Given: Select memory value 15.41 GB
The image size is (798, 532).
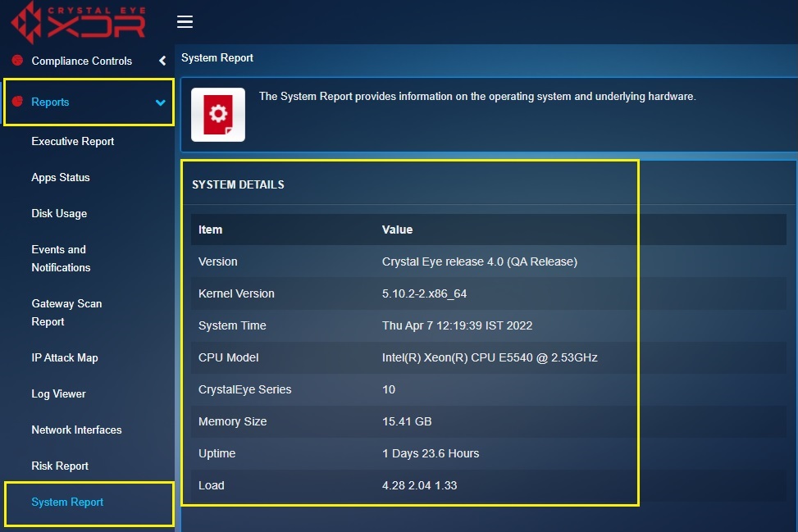Looking at the screenshot, I should pyautogui.click(x=407, y=421).
